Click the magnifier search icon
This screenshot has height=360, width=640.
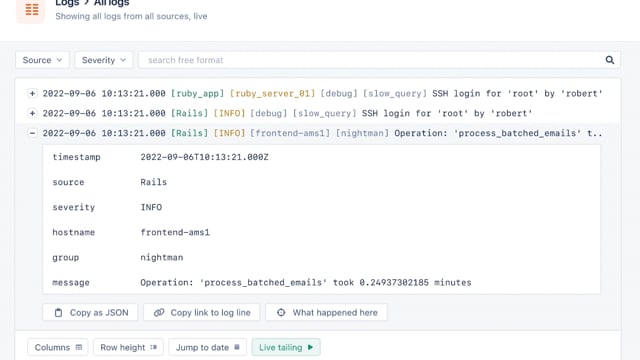pos(610,60)
